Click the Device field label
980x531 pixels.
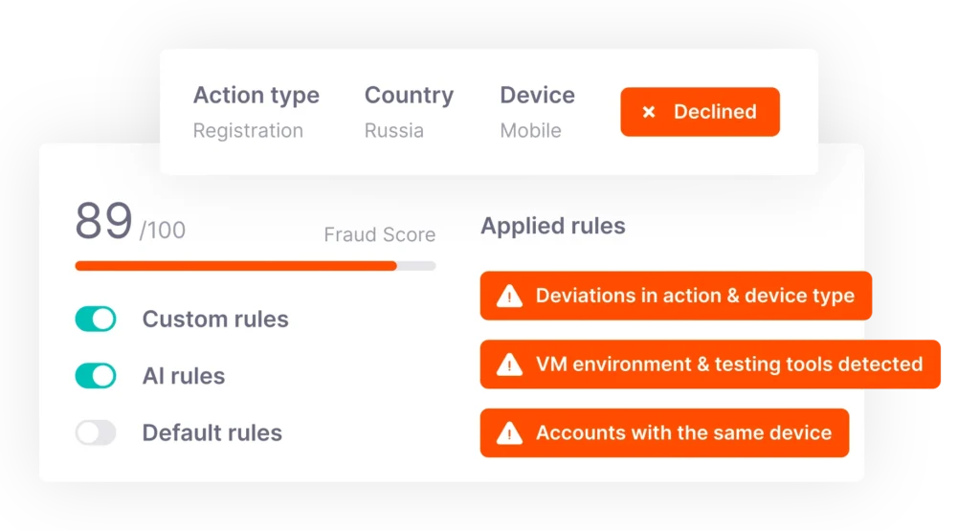click(537, 96)
